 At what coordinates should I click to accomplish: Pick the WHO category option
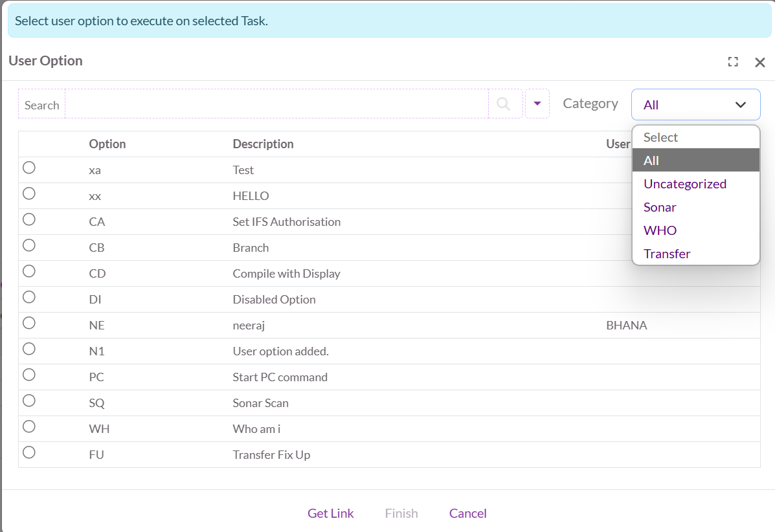coord(660,230)
